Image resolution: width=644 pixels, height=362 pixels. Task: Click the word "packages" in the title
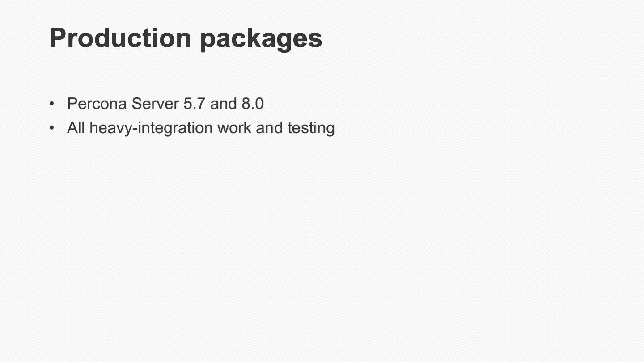click(x=261, y=39)
